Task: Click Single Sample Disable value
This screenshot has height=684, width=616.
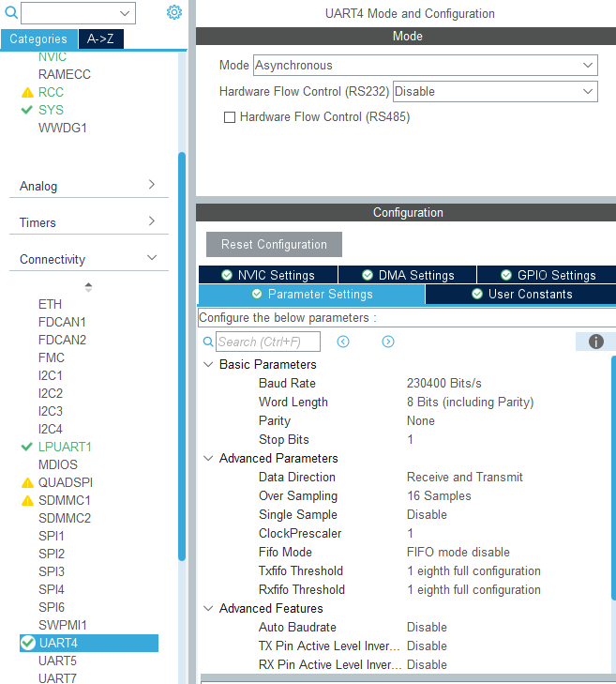Action: pos(427,515)
